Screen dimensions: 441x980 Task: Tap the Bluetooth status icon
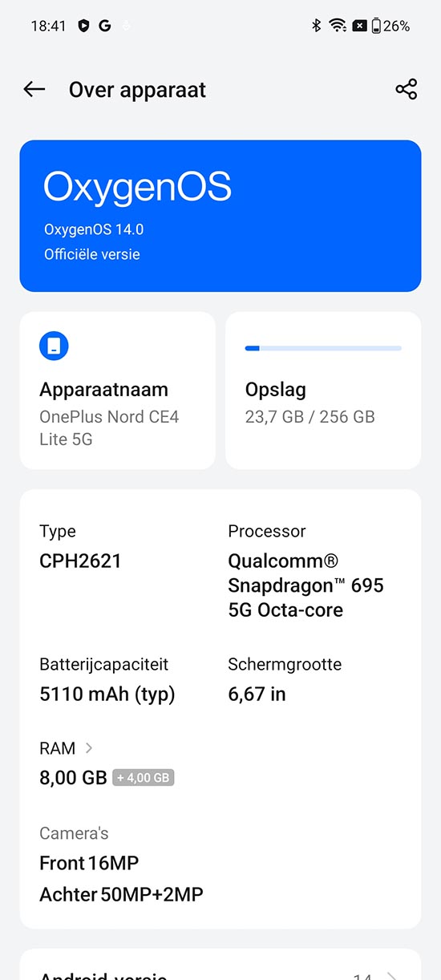click(x=317, y=26)
